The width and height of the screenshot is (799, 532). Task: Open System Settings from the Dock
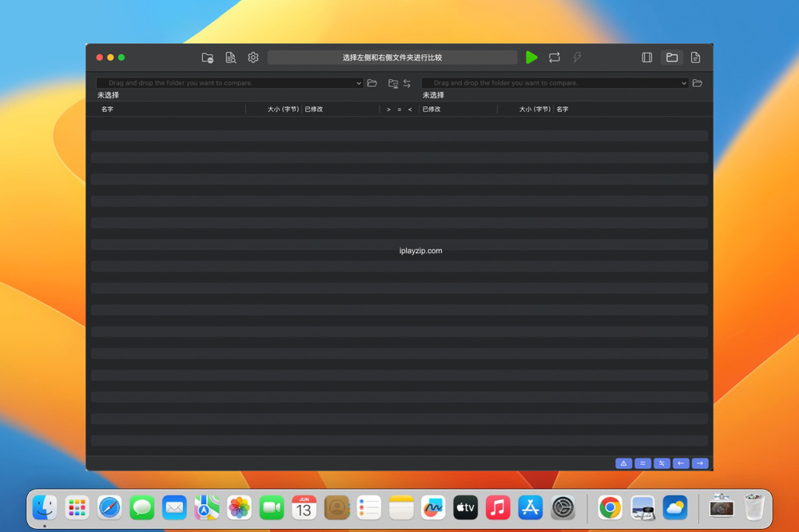pos(563,507)
